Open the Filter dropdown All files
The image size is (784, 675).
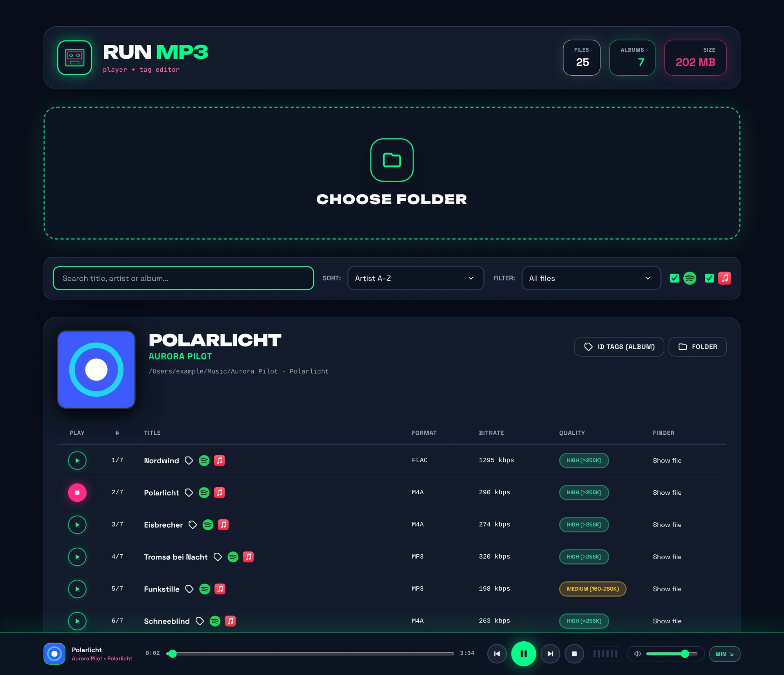[591, 278]
